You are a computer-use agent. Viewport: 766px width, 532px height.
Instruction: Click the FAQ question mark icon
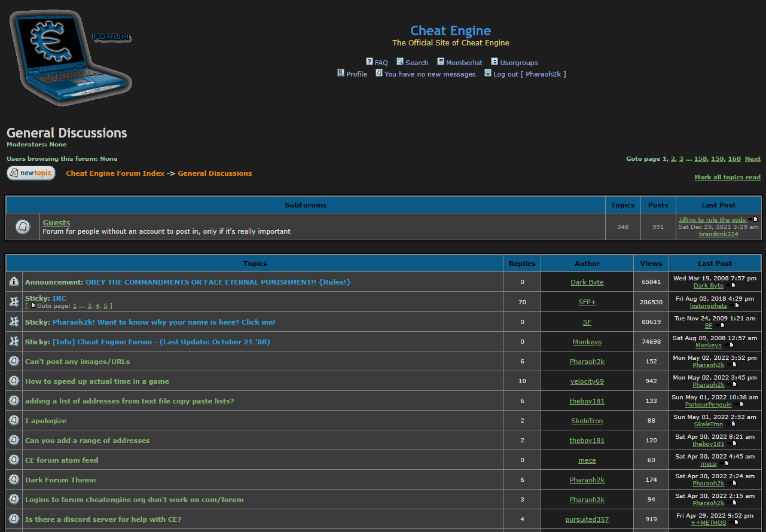tap(370, 62)
